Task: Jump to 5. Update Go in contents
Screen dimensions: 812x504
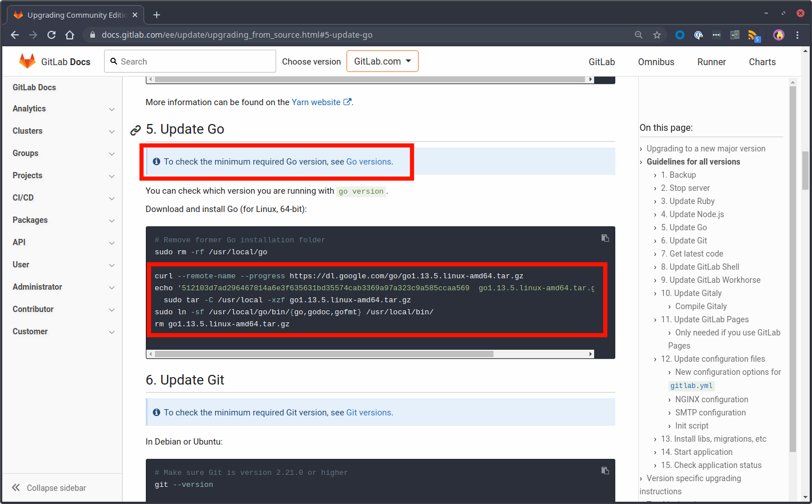Action: tap(684, 227)
